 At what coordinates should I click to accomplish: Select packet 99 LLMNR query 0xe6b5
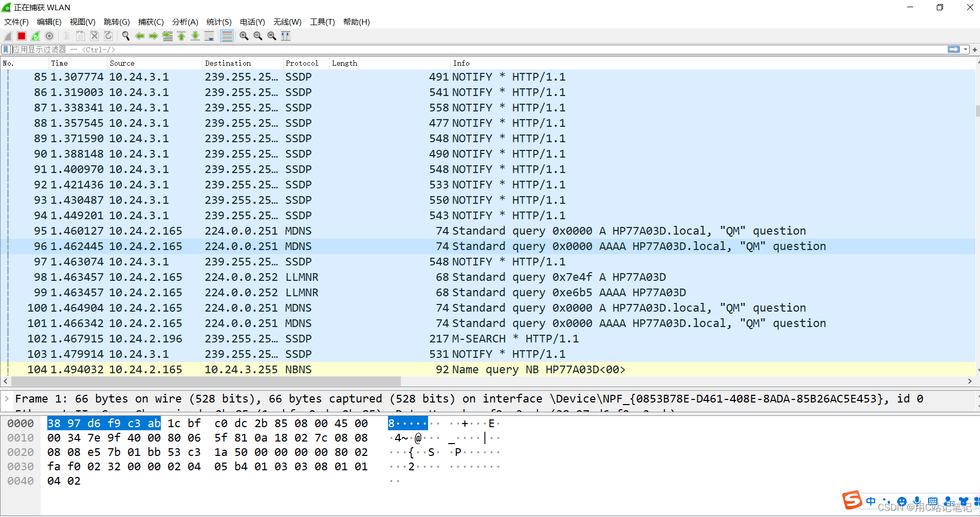[x=488, y=293]
